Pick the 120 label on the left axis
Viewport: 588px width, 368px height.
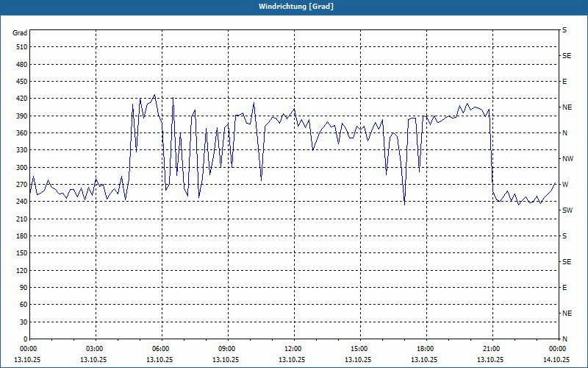coord(22,270)
